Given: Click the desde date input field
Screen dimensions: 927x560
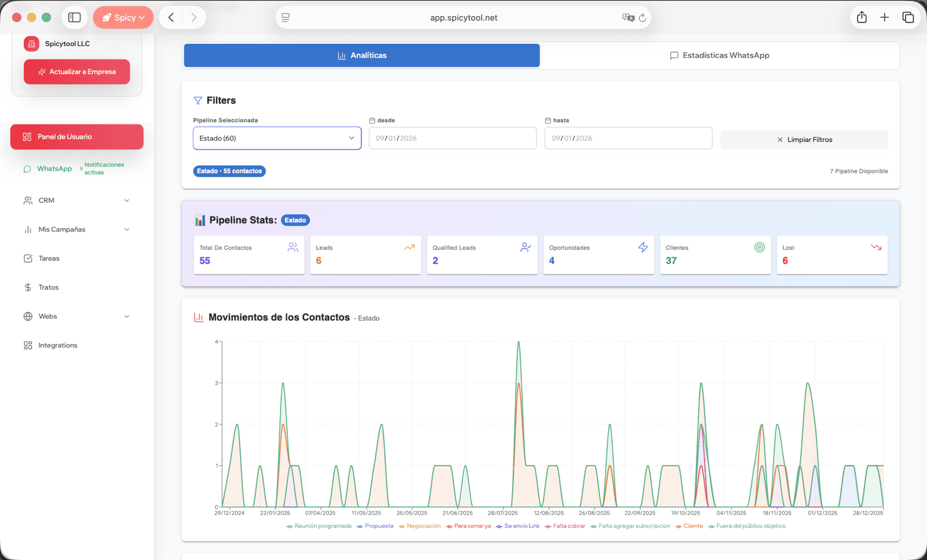Looking at the screenshot, I should (x=452, y=138).
